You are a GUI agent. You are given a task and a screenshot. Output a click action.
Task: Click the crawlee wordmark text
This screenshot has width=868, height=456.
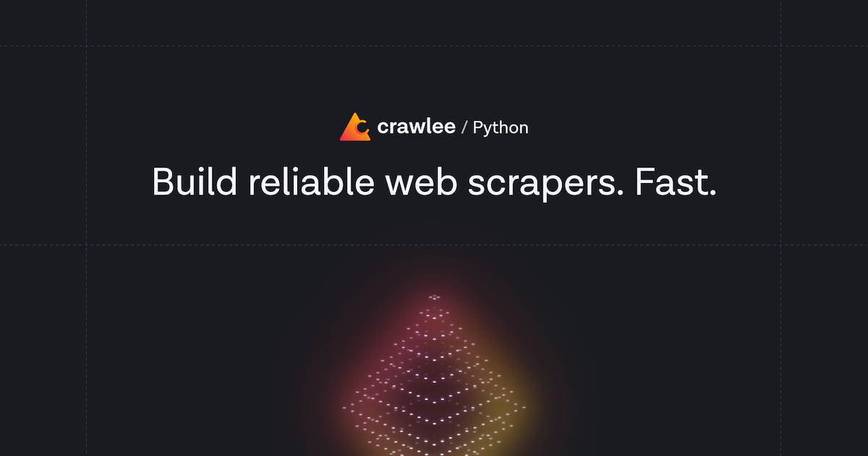(x=416, y=128)
